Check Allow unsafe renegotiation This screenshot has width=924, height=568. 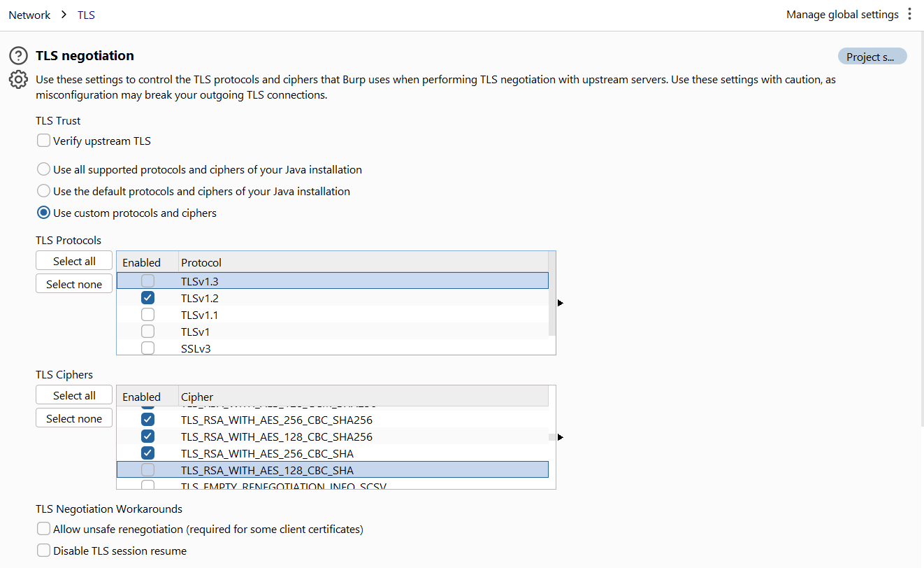[x=44, y=529]
